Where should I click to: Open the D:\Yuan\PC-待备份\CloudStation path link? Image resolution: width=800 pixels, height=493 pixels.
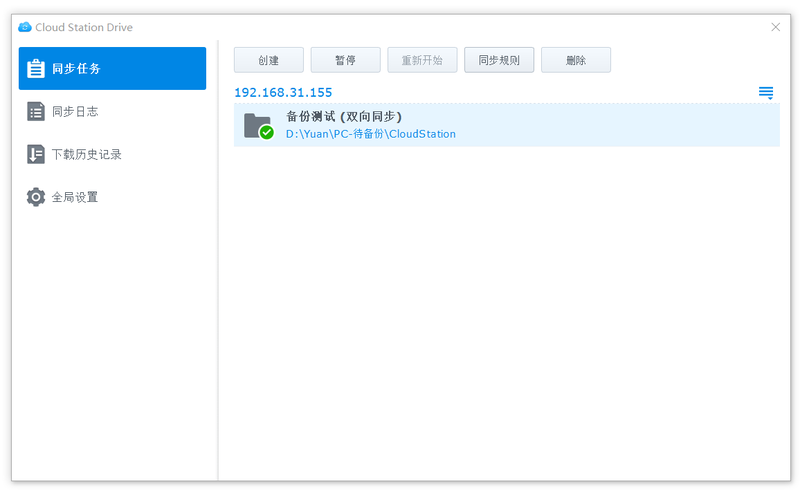[x=370, y=134]
